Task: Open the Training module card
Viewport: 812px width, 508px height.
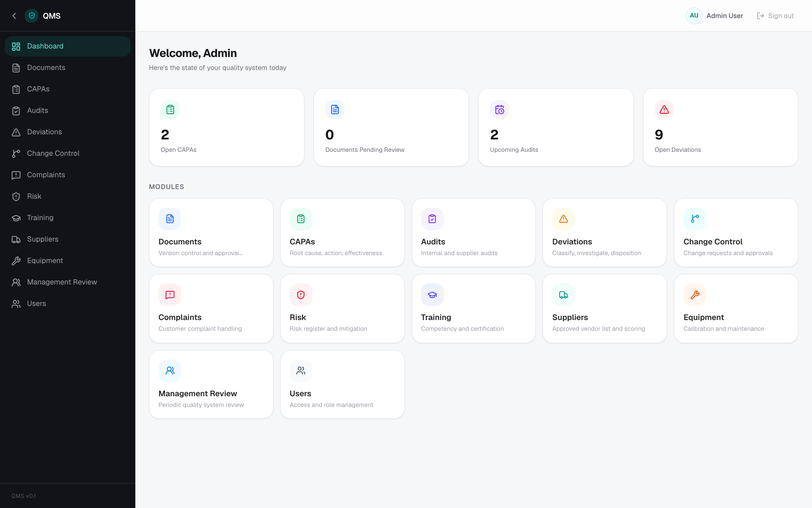Action: (473, 308)
